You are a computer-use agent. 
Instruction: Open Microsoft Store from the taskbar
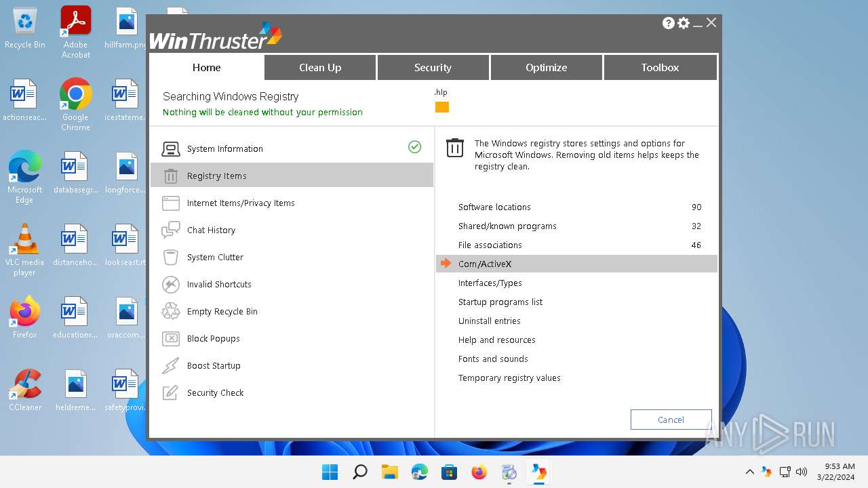point(450,472)
